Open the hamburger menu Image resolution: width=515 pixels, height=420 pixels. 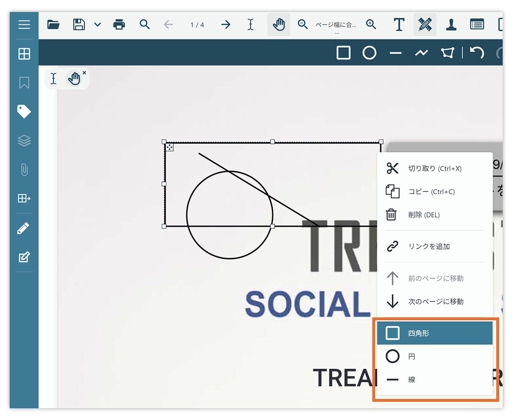click(x=24, y=24)
